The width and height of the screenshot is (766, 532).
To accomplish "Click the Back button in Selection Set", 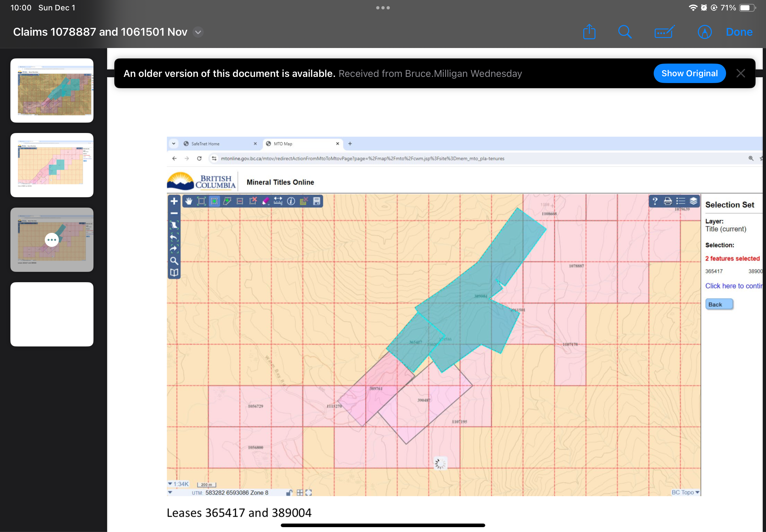I will tap(719, 304).
